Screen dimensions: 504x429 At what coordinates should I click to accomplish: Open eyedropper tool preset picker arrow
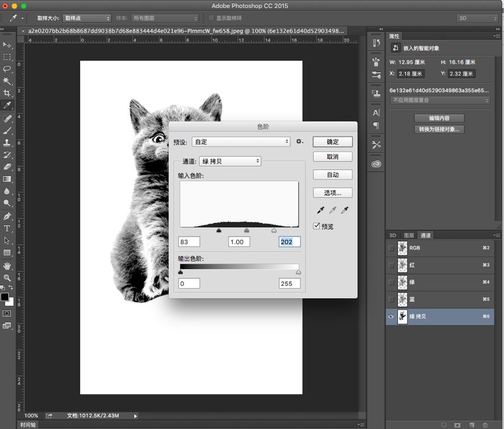22,18
